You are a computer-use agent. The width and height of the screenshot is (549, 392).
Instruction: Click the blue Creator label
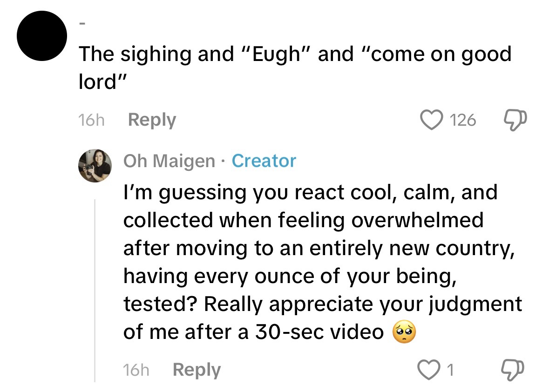coord(264,161)
